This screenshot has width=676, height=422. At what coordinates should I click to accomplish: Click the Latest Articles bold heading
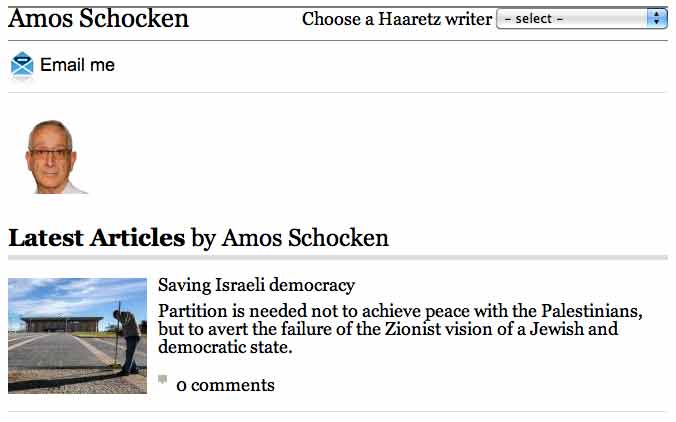pyautogui.click(x=96, y=238)
